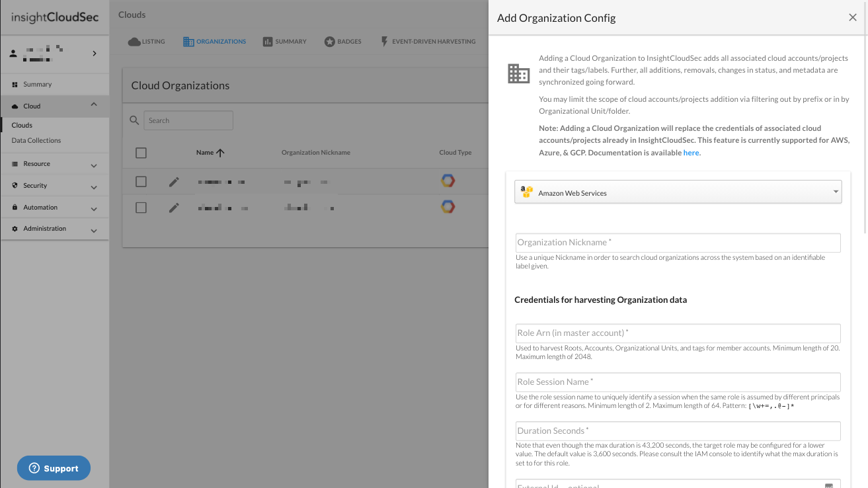This screenshot has width=868, height=488.
Task: Click the Role Arn input field
Action: (x=678, y=333)
